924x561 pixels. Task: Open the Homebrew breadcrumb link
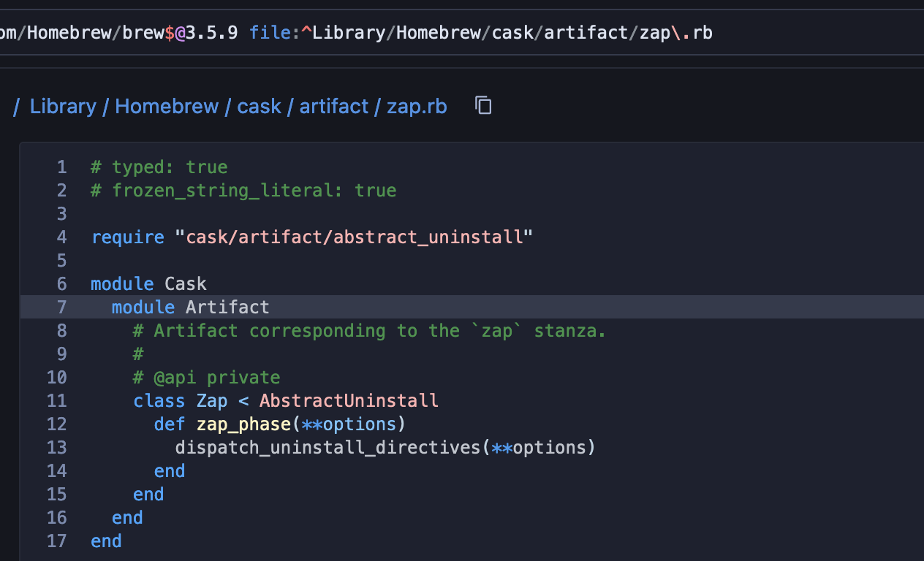click(166, 106)
